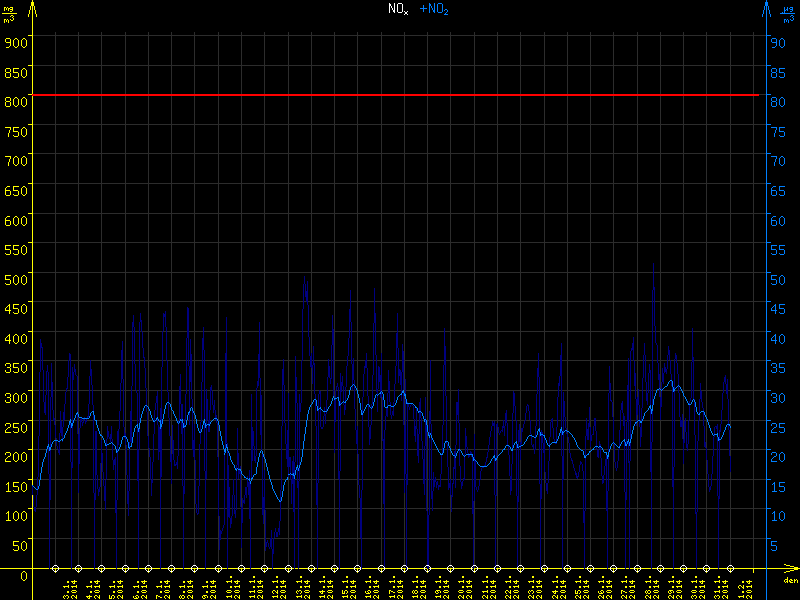800x600 pixels.
Task: Click the 'den' x-axis label
Action: (790, 581)
